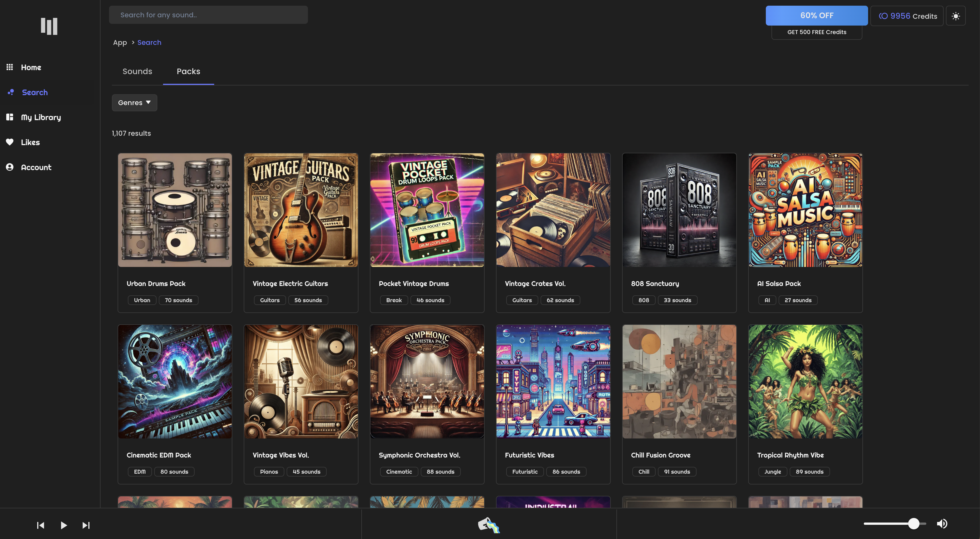This screenshot has height=539, width=980.
Task: Click the volume slider handle
Action: pos(914,524)
